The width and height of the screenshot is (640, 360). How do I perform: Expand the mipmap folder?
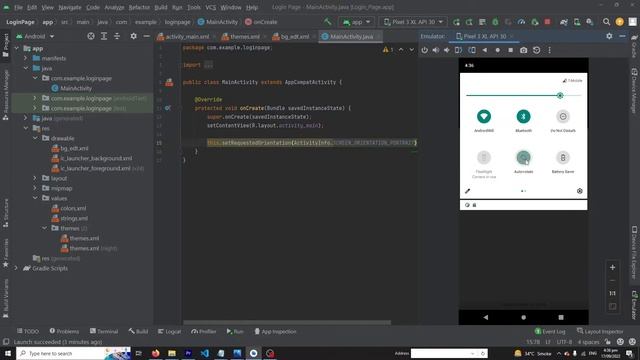tap(36, 188)
